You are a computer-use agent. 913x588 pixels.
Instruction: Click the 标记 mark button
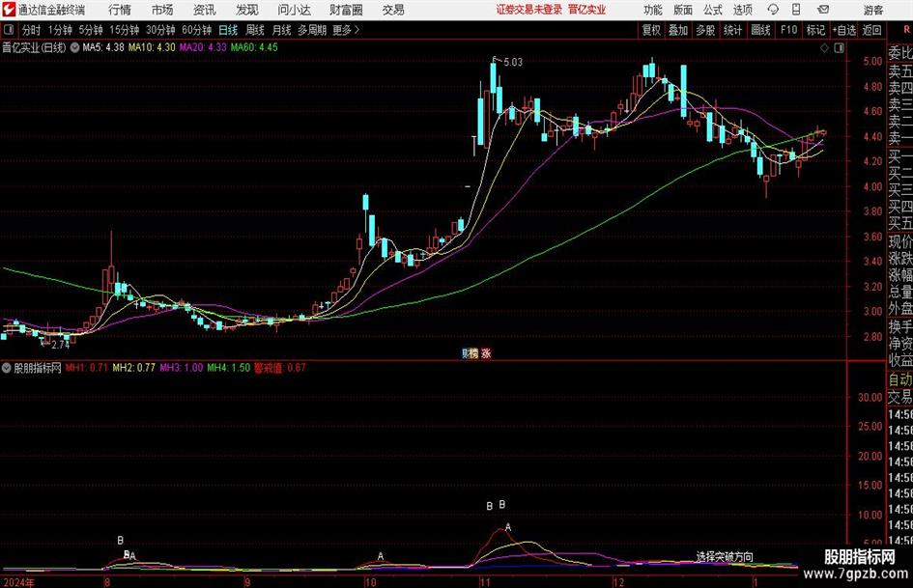click(815, 30)
